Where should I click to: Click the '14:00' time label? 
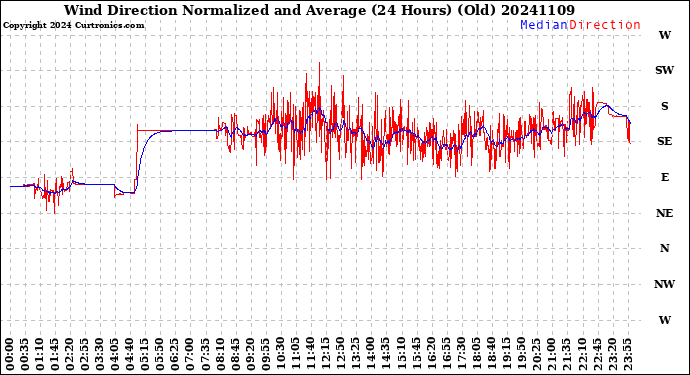[371, 354]
